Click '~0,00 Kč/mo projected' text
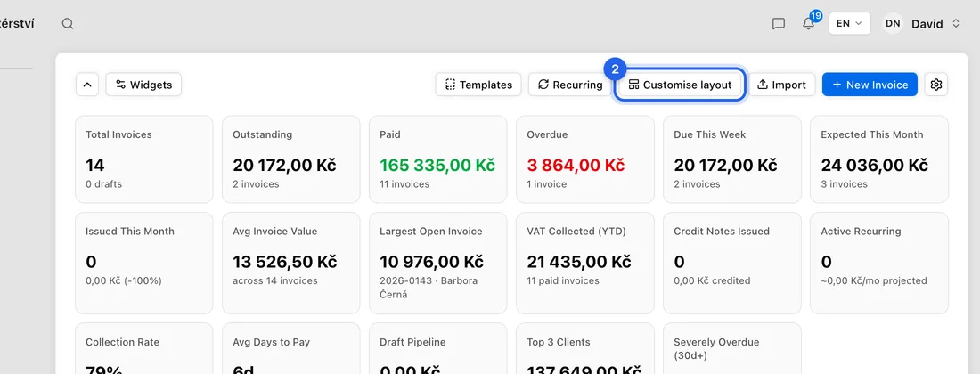Viewport: 980px width, 374px height. pyautogui.click(x=874, y=281)
